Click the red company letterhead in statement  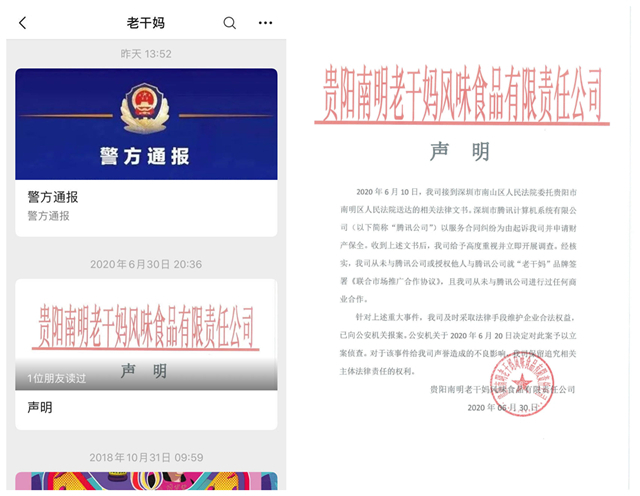pyautogui.click(x=462, y=95)
